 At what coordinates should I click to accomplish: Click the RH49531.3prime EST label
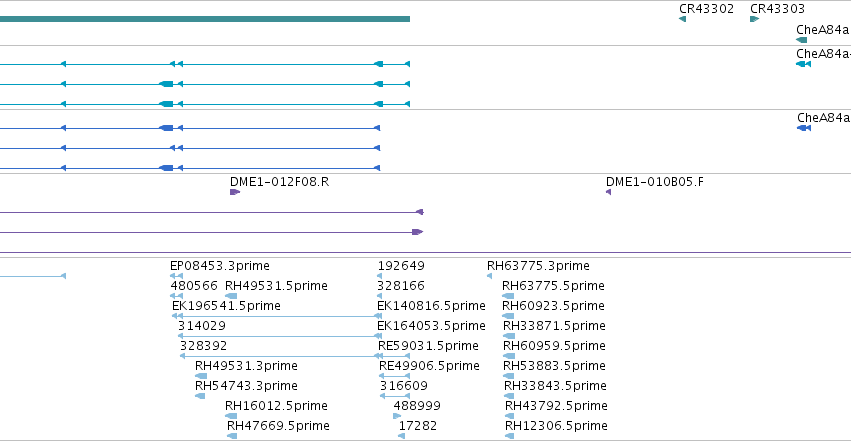tap(246, 366)
